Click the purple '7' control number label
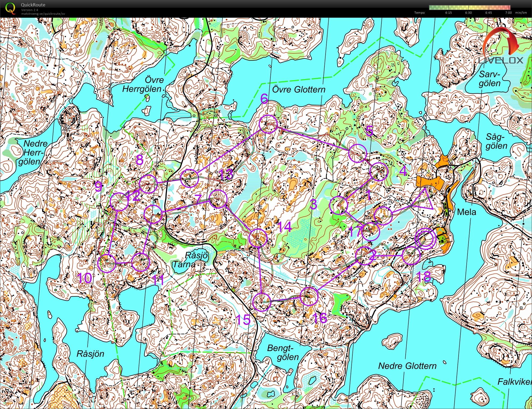 [198, 199]
